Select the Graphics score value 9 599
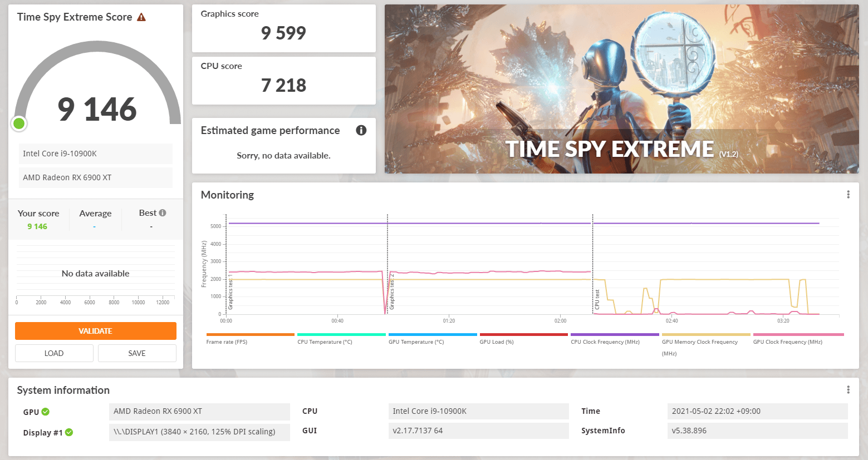 [x=283, y=33]
